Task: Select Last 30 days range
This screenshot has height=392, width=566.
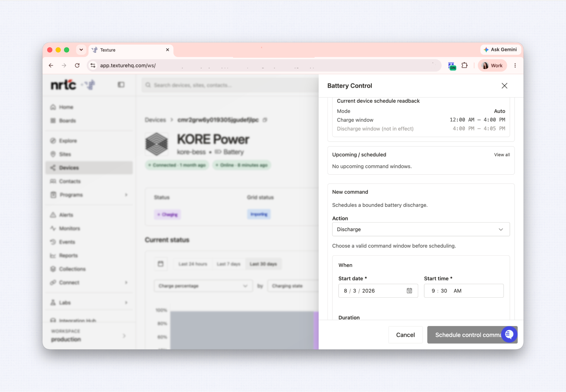Action: tap(263, 264)
